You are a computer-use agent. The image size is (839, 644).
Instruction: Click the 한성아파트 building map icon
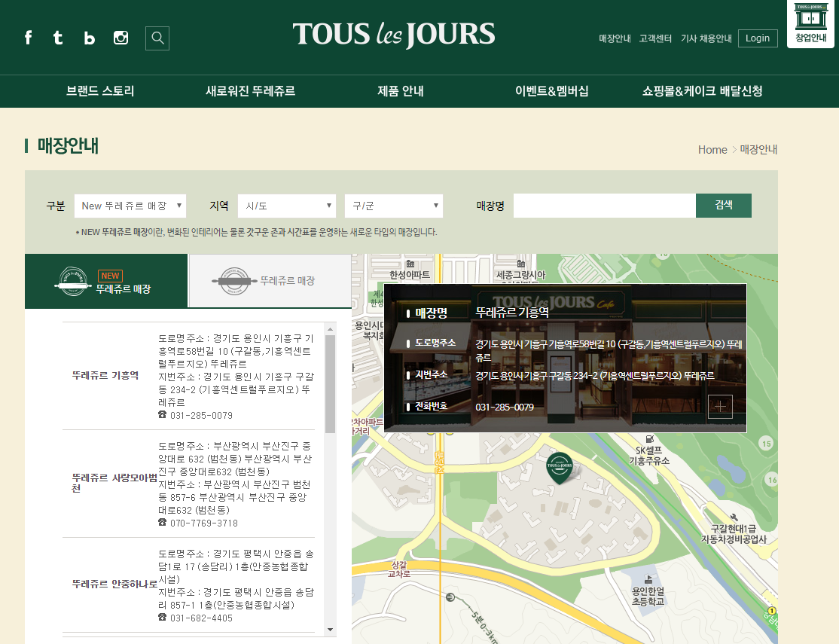click(x=410, y=264)
